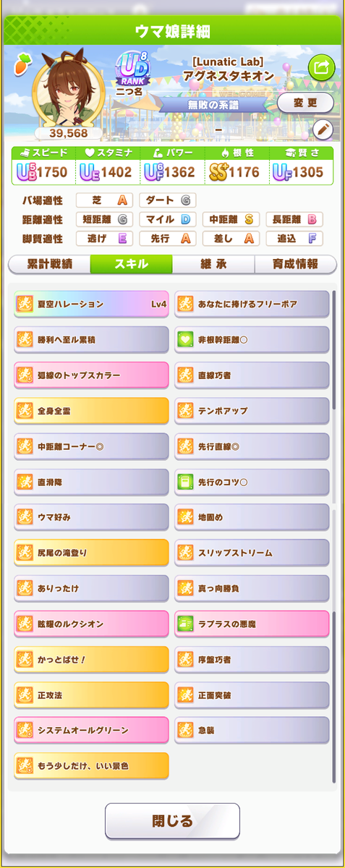Click the skill icon on 全身全霊
This screenshot has width=345, height=868.
point(25,411)
